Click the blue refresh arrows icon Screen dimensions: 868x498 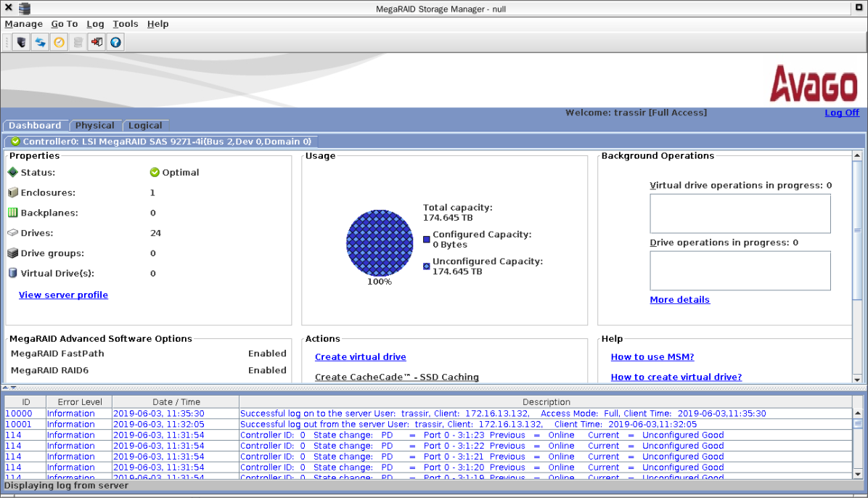pyautogui.click(x=41, y=42)
